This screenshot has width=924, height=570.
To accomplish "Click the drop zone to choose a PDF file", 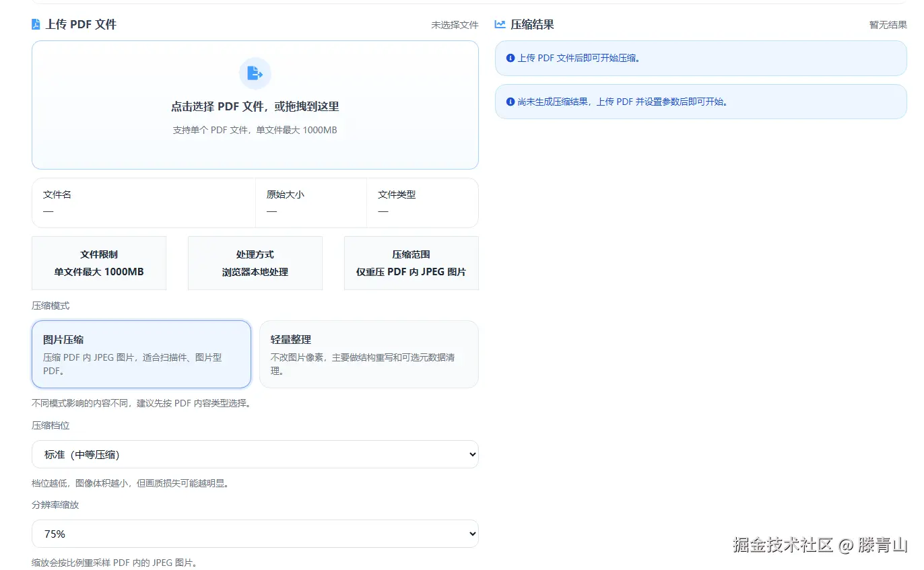I will pos(255,105).
